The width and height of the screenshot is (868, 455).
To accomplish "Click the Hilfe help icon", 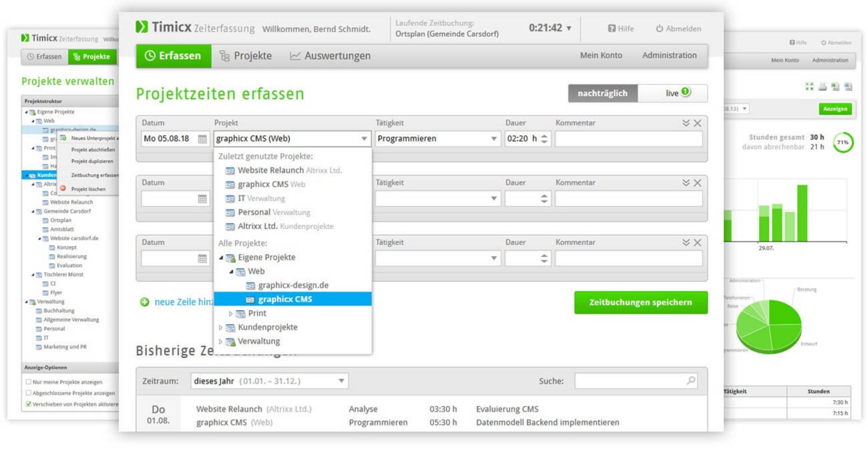I will (611, 28).
